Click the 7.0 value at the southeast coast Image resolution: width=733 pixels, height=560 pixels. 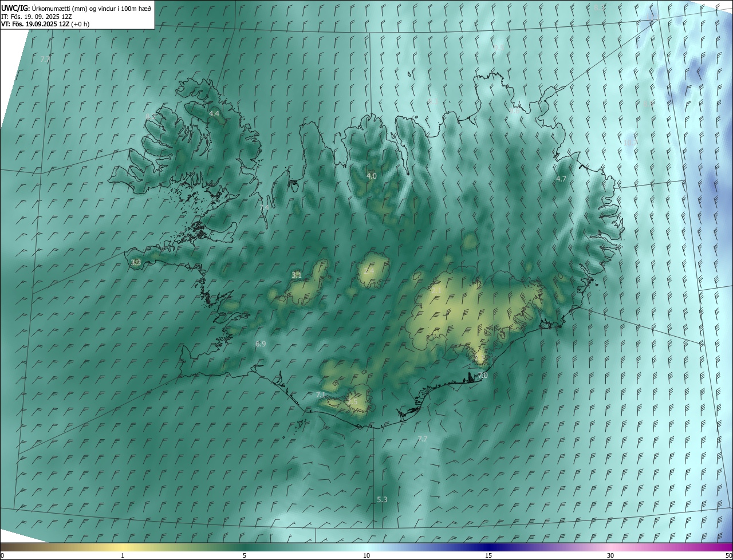483,376
